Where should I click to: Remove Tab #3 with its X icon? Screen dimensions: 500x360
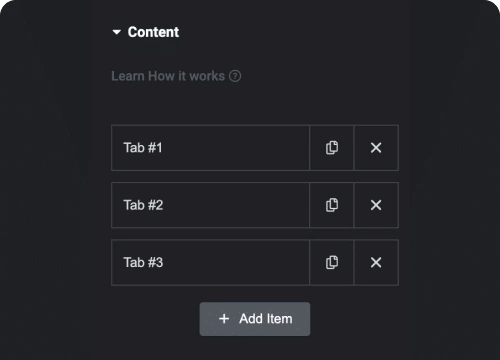point(376,262)
